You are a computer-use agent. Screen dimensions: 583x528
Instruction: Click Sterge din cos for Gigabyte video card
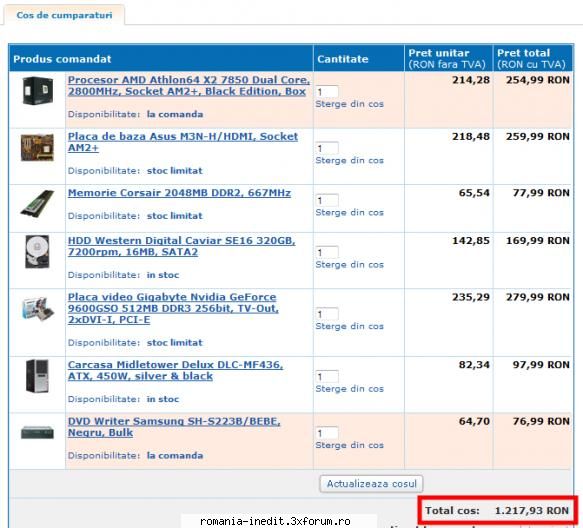[x=350, y=326]
